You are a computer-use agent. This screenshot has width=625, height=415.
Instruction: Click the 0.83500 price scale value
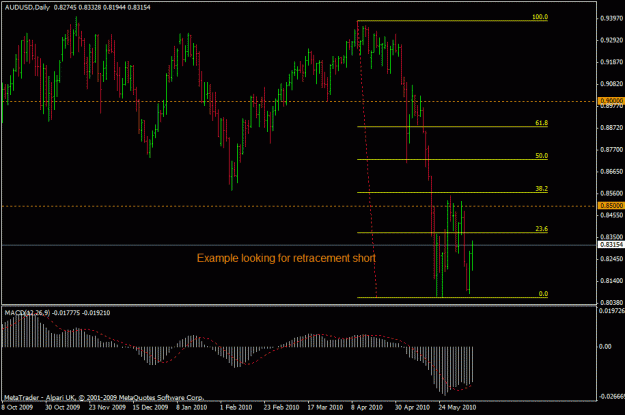click(x=611, y=237)
